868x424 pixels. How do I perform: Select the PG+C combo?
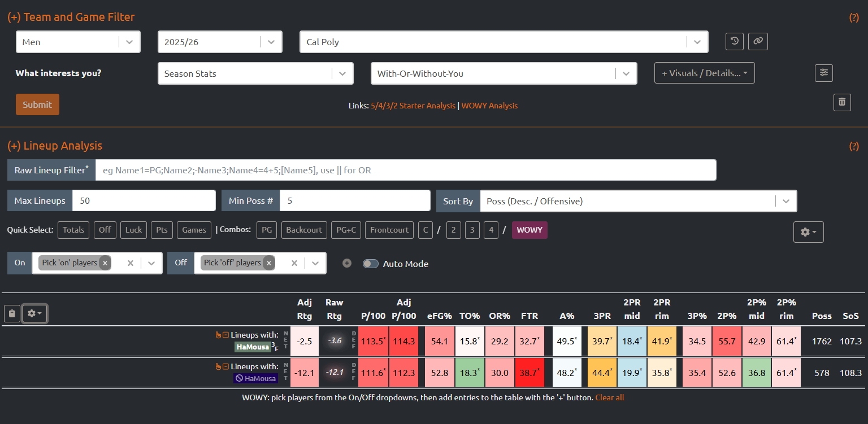[x=346, y=230]
